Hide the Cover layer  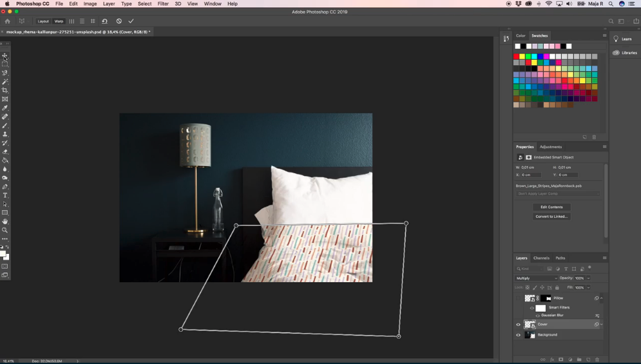click(x=518, y=325)
